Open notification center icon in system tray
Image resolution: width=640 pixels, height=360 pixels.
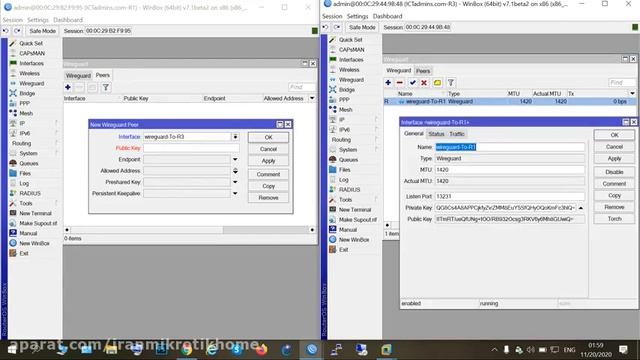pos(623,350)
